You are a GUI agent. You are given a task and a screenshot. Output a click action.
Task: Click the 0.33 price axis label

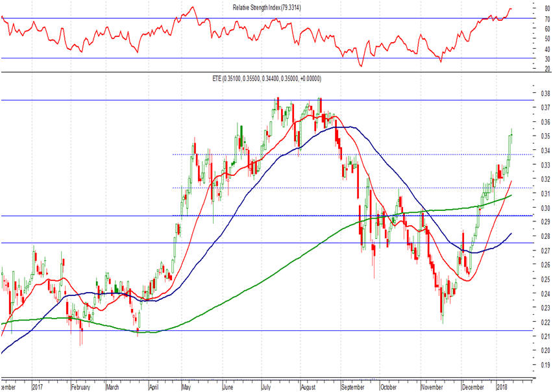(546, 165)
